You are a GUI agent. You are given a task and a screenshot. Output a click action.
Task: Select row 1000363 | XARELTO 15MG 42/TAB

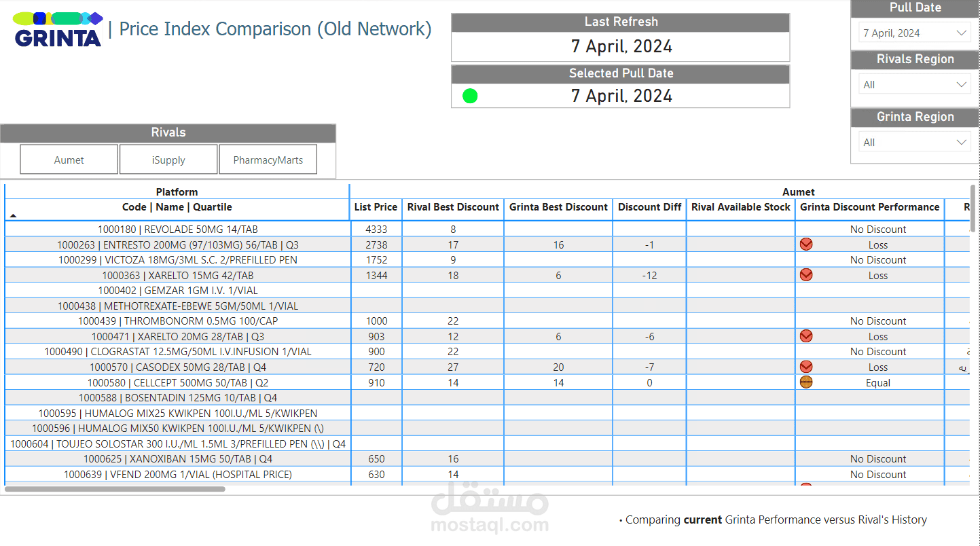(178, 275)
